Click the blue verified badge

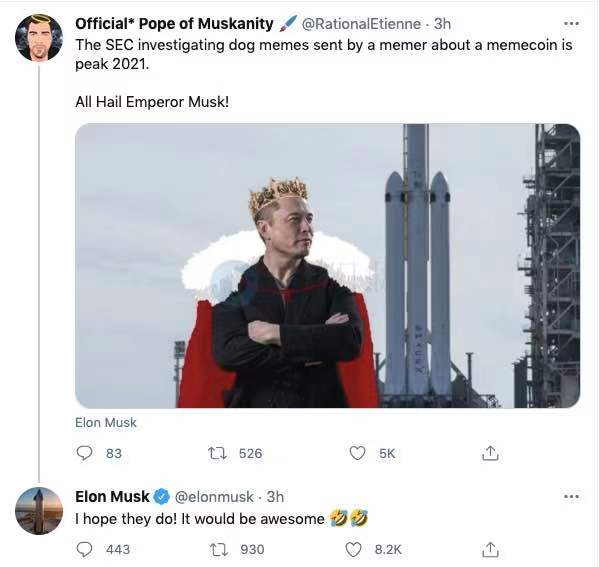click(x=162, y=497)
